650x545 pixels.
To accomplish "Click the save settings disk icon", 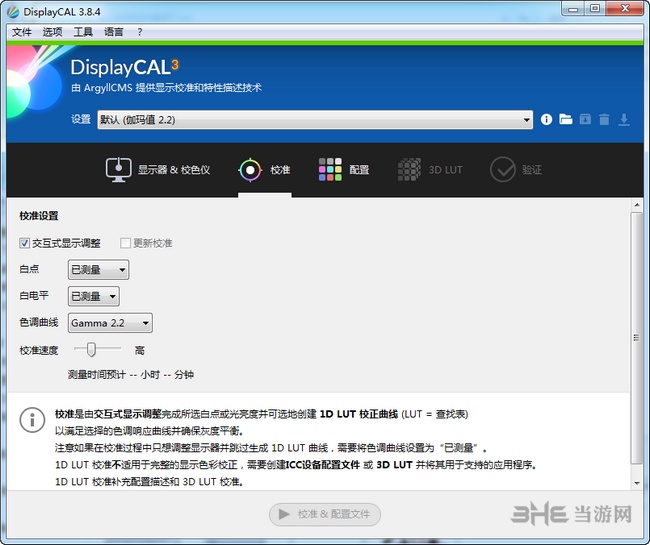I will click(x=585, y=120).
